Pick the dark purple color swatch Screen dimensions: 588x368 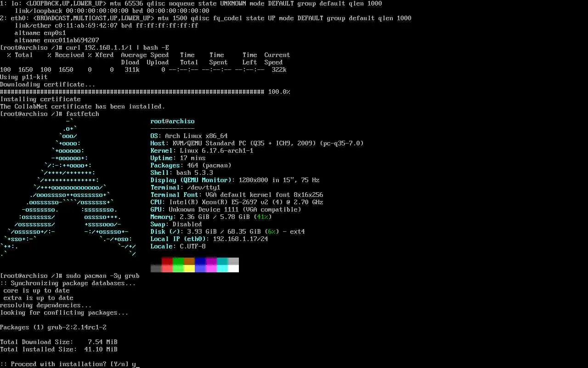(x=211, y=261)
